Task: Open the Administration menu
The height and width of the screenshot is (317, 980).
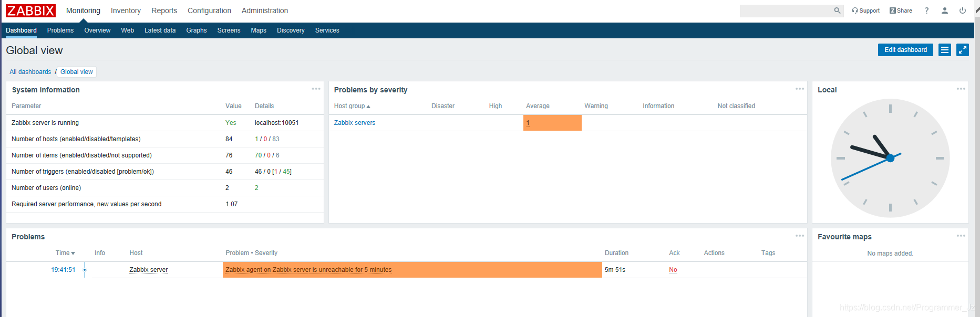Action: pyautogui.click(x=265, y=10)
